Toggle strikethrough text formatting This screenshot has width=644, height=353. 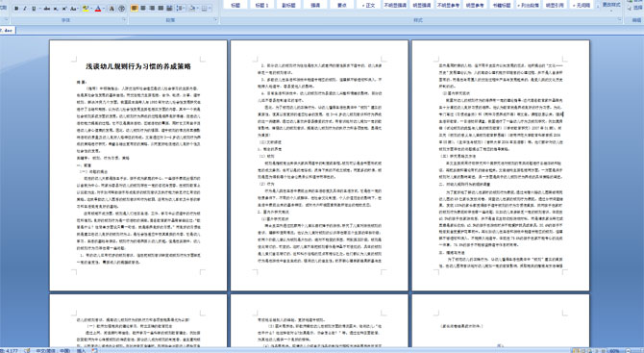point(47,9)
